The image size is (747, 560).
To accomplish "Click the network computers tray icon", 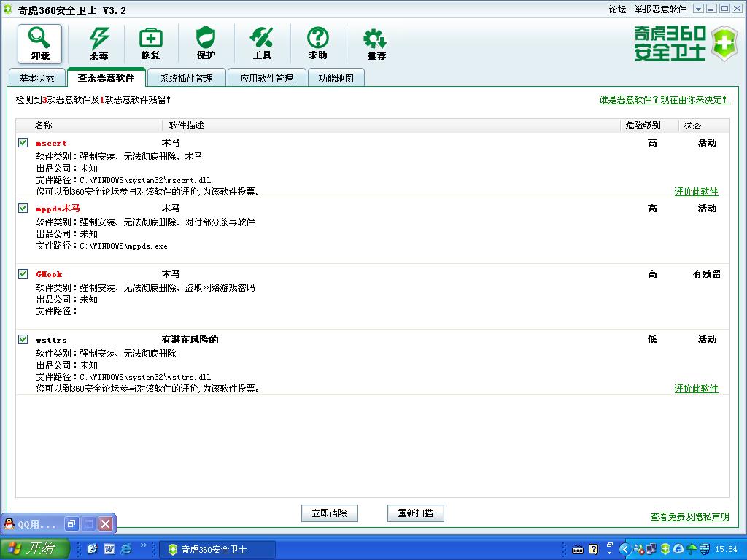I will (x=651, y=550).
